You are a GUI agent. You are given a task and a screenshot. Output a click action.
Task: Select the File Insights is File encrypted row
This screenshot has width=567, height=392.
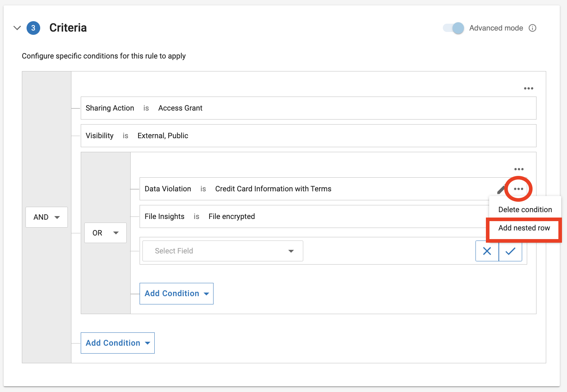pos(312,216)
